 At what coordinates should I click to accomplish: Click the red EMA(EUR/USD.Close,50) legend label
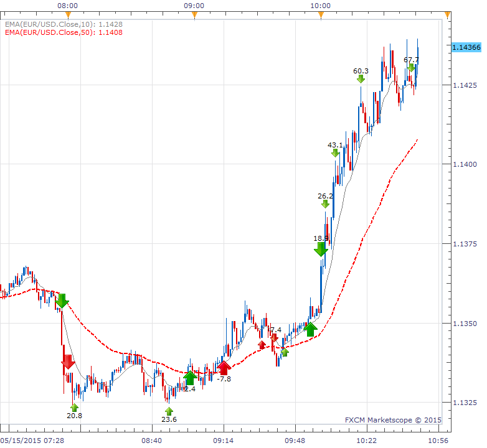(x=64, y=32)
